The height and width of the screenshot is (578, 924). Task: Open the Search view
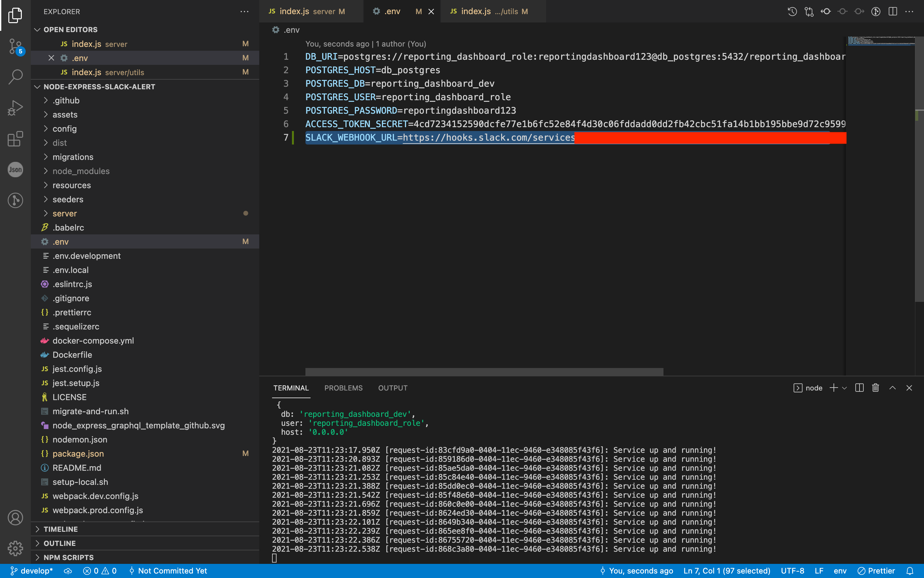tap(15, 77)
